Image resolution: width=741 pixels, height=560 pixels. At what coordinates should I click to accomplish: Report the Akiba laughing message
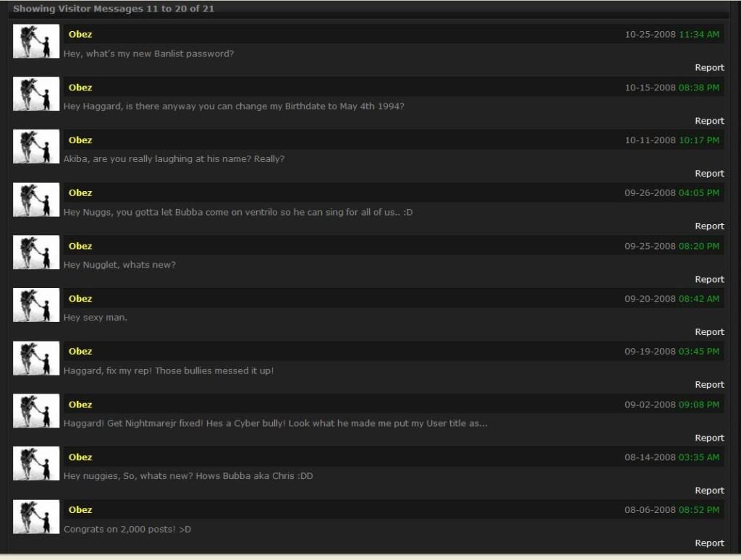pyautogui.click(x=709, y=174)
